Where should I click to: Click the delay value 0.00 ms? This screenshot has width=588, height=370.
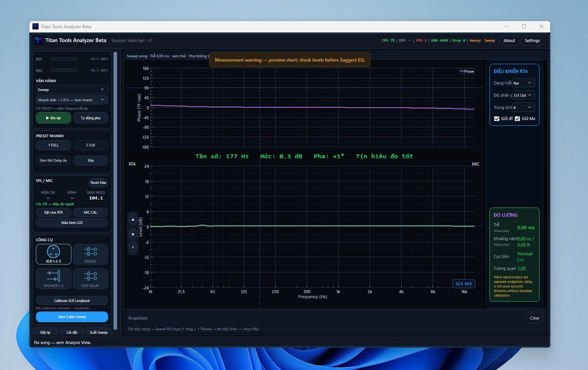[x=526, y=228]
